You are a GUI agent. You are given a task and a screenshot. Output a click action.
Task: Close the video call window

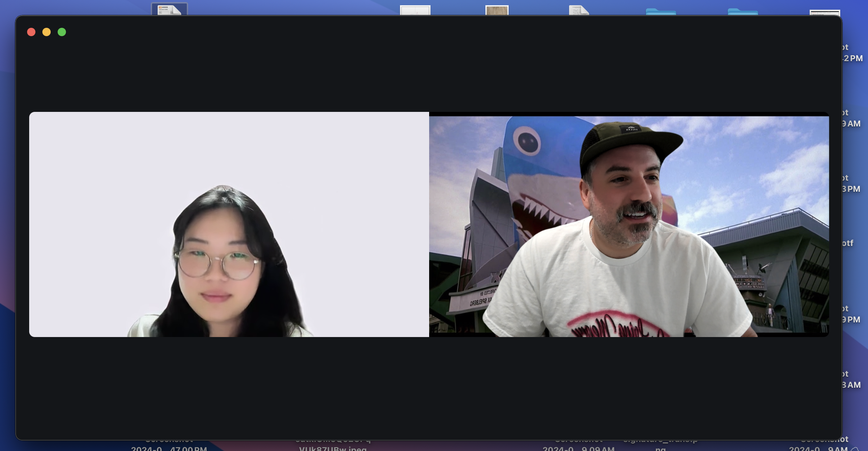tap(31, 32)
